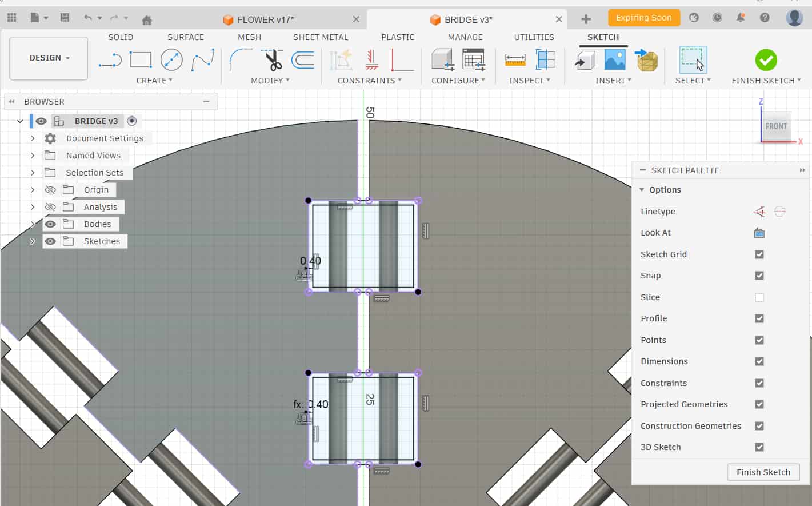Uncheck the Construction Geometries option
Image resolution: width=812 pixels, height=506 pixels.
759,426
